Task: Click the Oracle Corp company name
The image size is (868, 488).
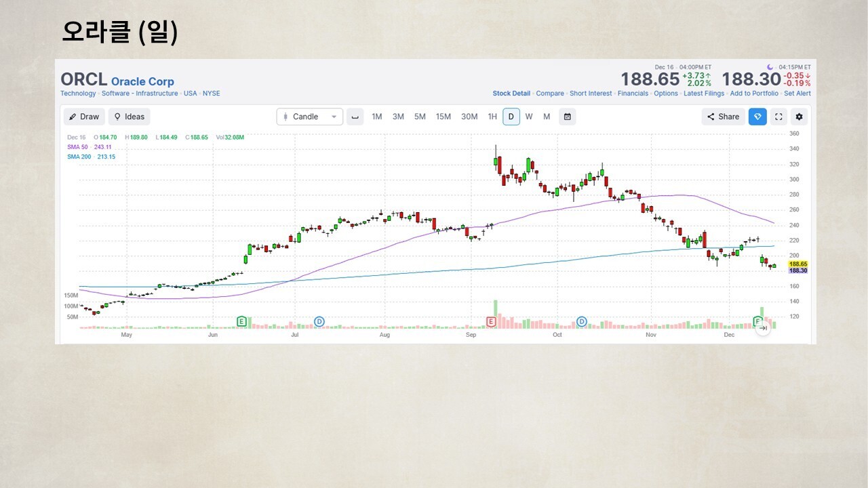Action: (142, 82)
